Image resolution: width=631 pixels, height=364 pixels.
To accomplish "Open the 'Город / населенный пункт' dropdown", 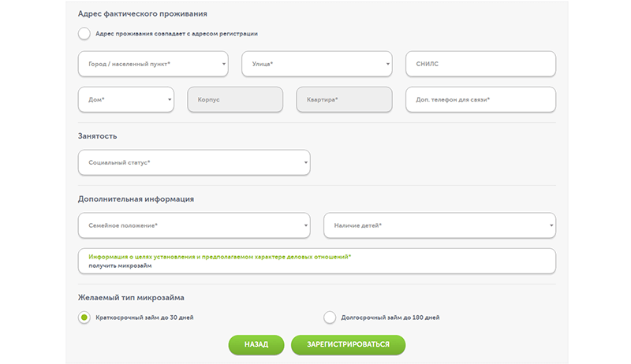I will tap(153, 64).
